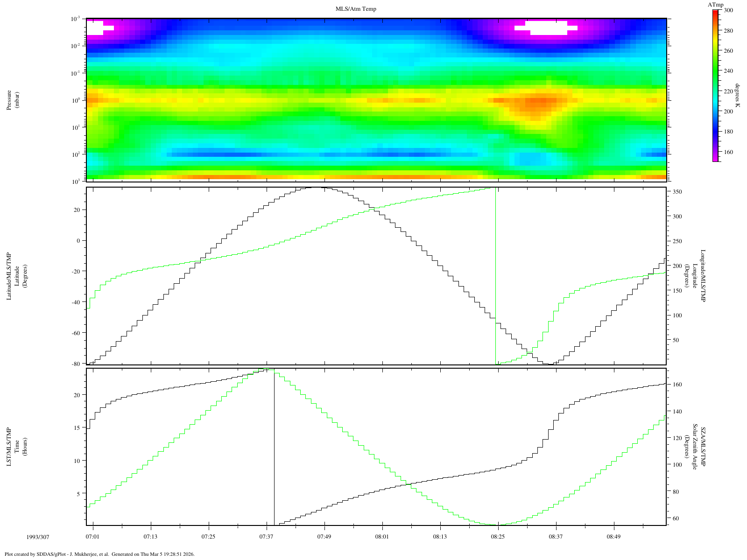
Task: Pick the magenta bottom end of the colorbar
Action: pos(715,159)
